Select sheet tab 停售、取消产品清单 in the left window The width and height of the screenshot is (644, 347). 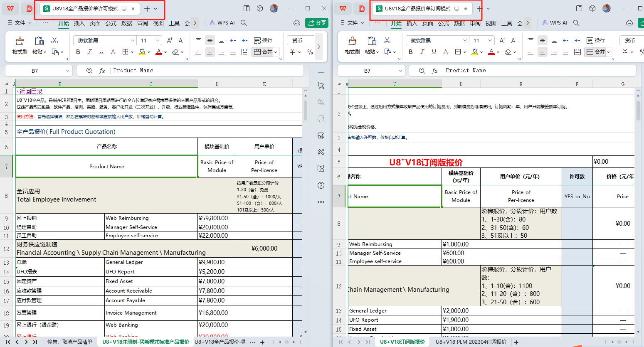coord(70,342)
